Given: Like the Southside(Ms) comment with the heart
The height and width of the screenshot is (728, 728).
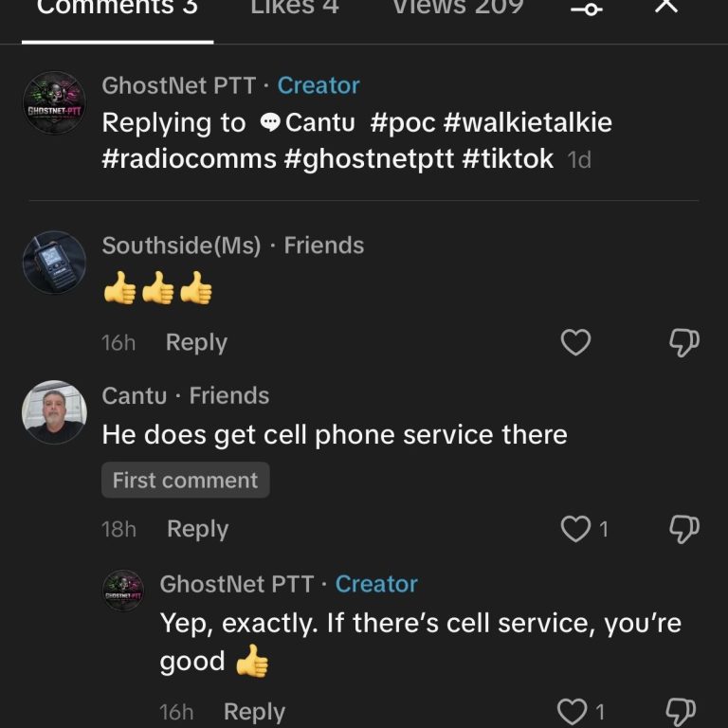Looking at the screenshot, I should (x=576, y=342).
